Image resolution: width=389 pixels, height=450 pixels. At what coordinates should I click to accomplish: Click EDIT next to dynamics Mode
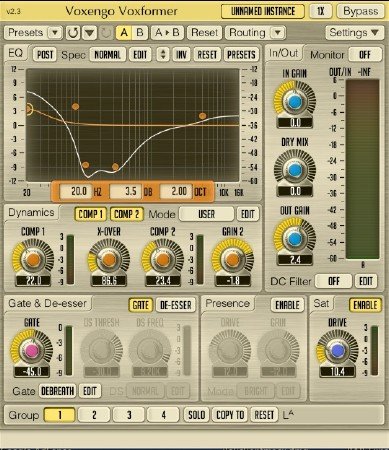pos(248,214)
